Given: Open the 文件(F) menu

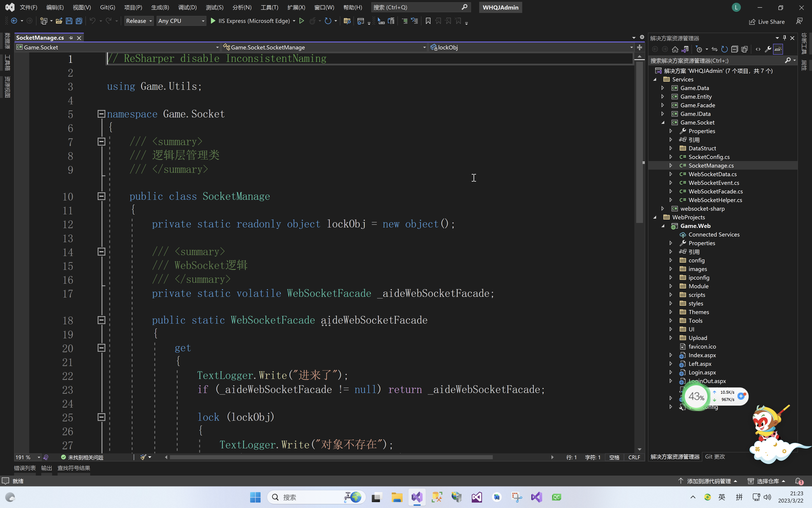Looking at the screenshot, I should (29, 7).
